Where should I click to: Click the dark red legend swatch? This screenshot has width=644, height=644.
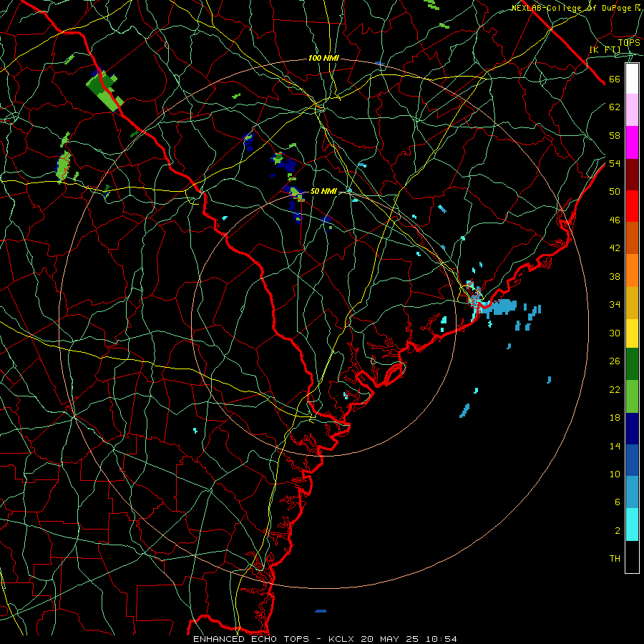click(x=632, y=175)
